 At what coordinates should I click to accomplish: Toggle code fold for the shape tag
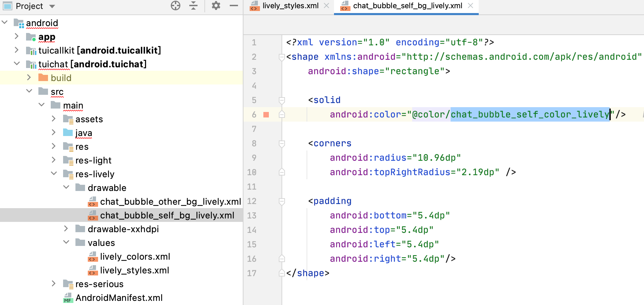pyautogui.click(x=282, y=57)
